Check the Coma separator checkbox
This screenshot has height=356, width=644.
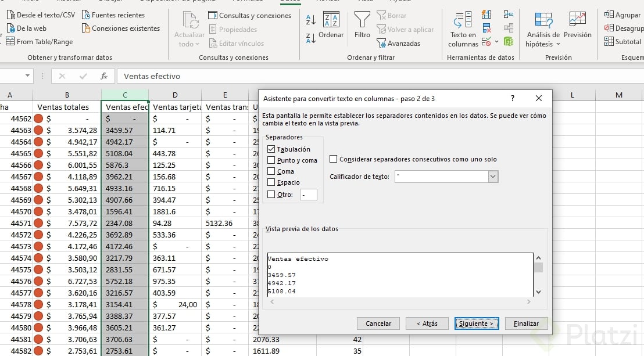coord(271,171)
